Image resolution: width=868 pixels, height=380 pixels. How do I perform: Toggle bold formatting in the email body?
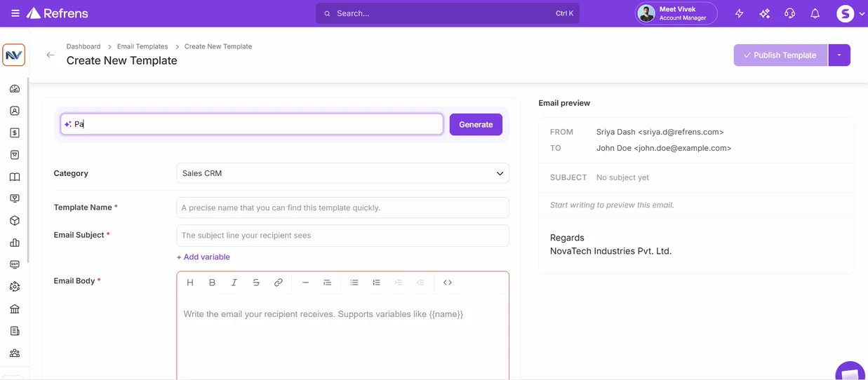(212, 283)
